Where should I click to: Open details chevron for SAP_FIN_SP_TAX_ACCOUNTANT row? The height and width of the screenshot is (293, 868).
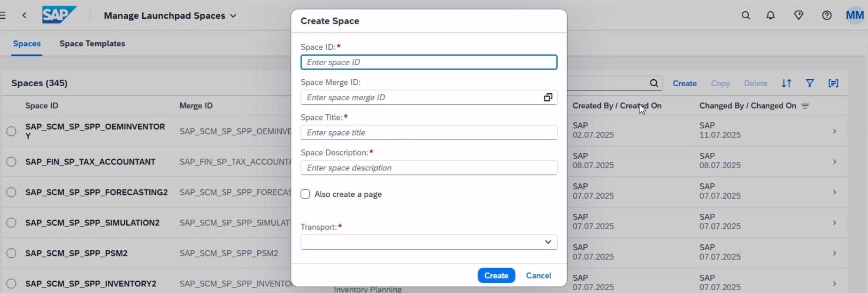click(x=834, y=162)
